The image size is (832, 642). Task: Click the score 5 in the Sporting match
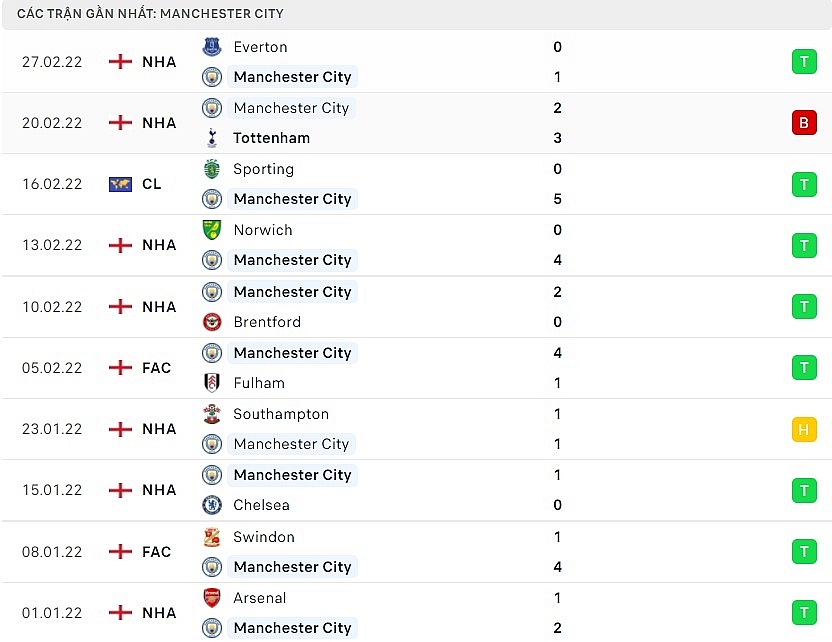(x=557, y=199)
